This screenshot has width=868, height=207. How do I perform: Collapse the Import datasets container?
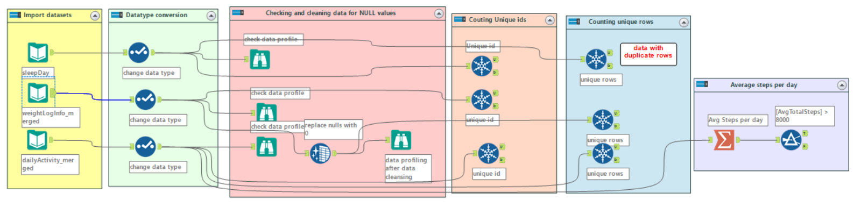(x=95, y=16)
